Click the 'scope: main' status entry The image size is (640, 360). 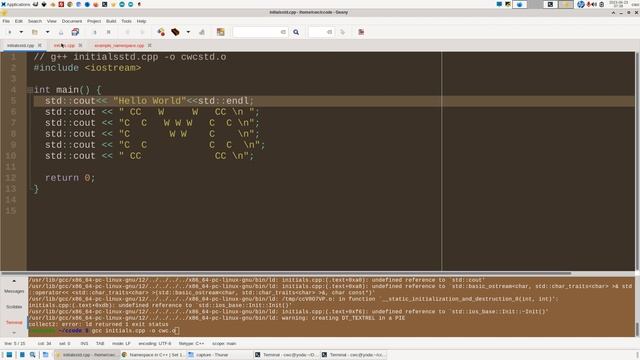[x=224, y=344]
